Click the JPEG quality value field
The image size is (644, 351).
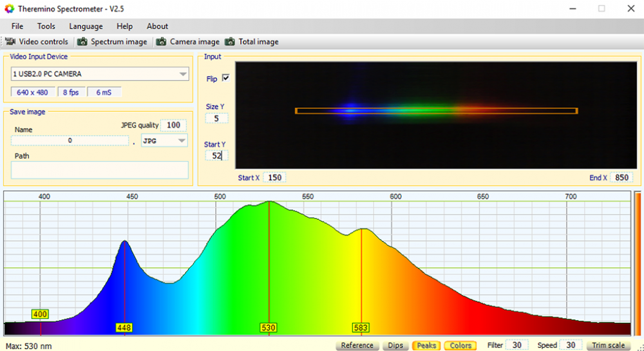(x=173, y=125)
